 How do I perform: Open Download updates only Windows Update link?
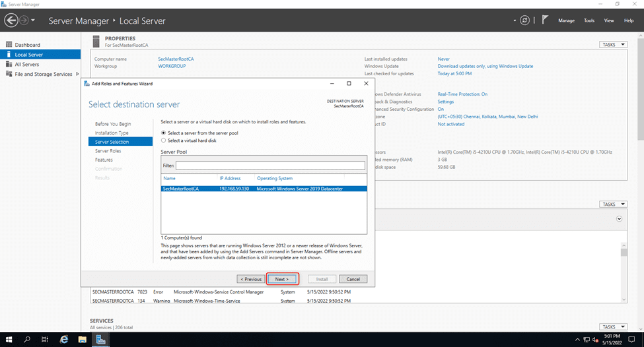click(x=485, y=66)
